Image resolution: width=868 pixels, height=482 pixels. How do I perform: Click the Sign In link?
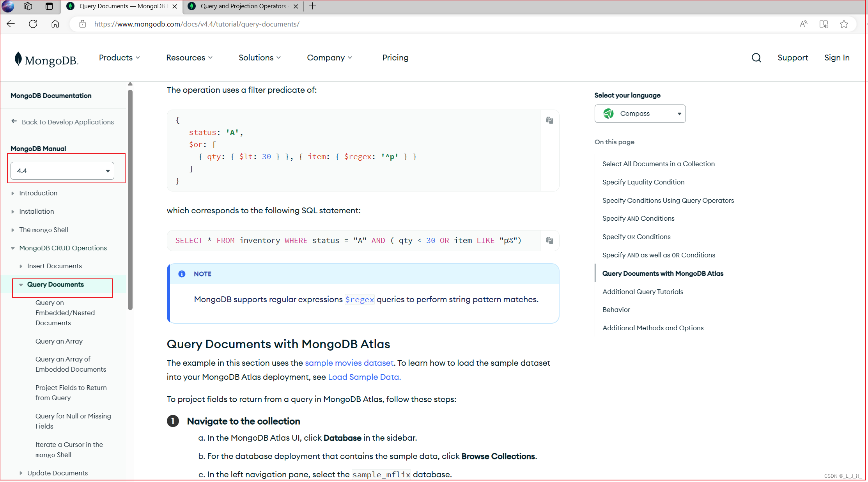pyautogui.click(x=836, y=58)
